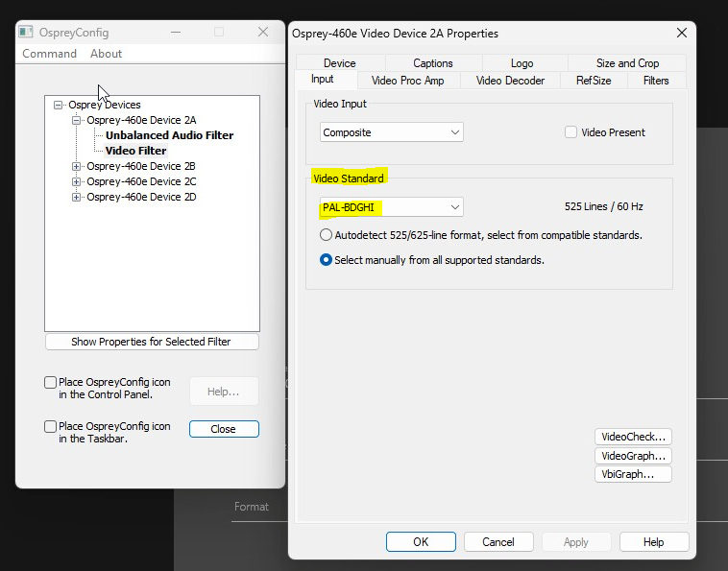
Task: Open the PAL-BDGHI video standard dropdown
Action: [x=392, y=206]
